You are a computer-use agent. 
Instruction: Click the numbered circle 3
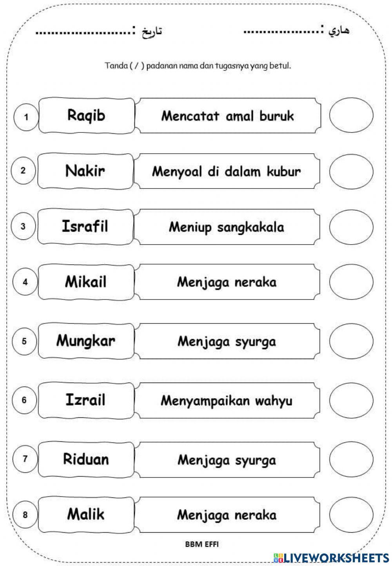[23, 227]
